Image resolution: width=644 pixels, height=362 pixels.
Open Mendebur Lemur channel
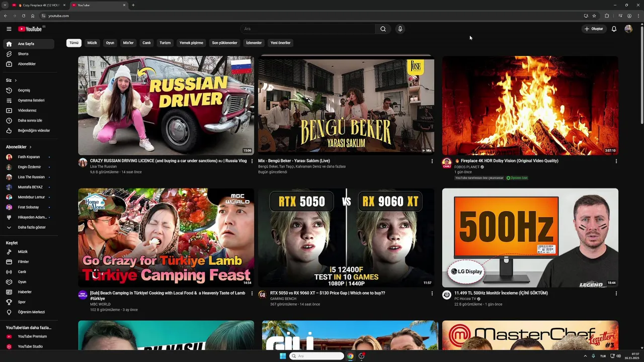(28, 197)
